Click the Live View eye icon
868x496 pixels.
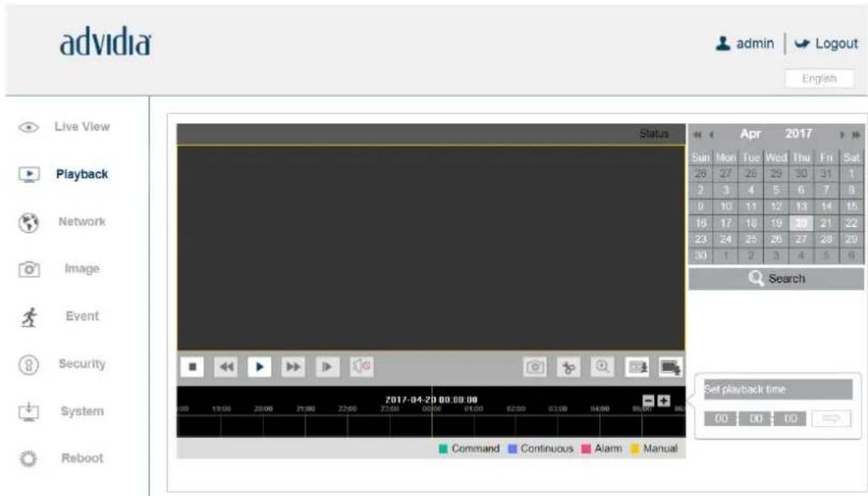(29, 127)
